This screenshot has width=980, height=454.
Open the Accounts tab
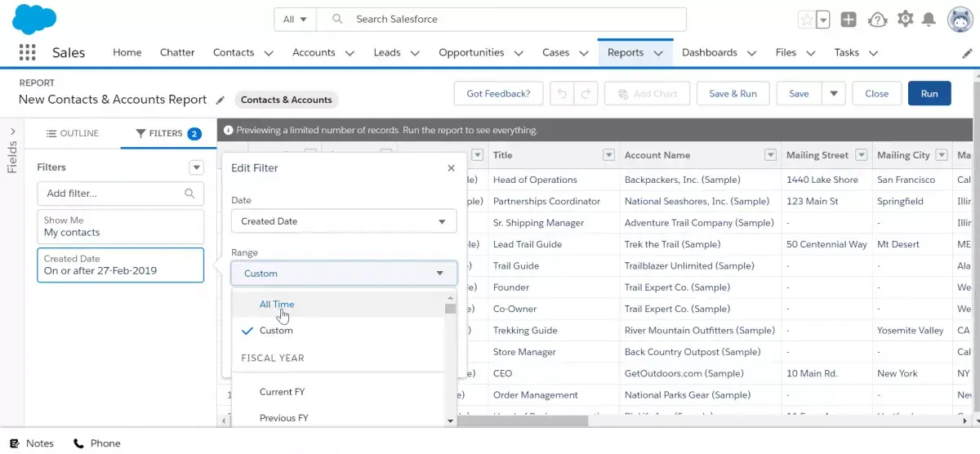click(314, 52)
